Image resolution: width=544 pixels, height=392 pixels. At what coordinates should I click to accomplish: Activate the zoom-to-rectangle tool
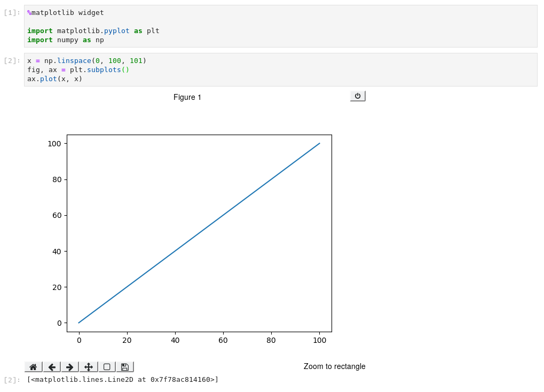pos(106,366)
